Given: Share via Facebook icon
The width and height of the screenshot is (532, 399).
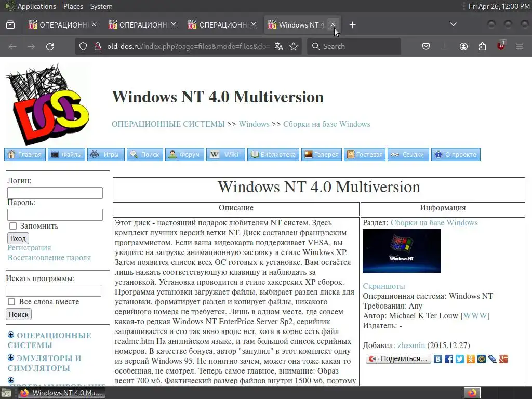Looking at the screenshot, I should (x=449, y=359).
